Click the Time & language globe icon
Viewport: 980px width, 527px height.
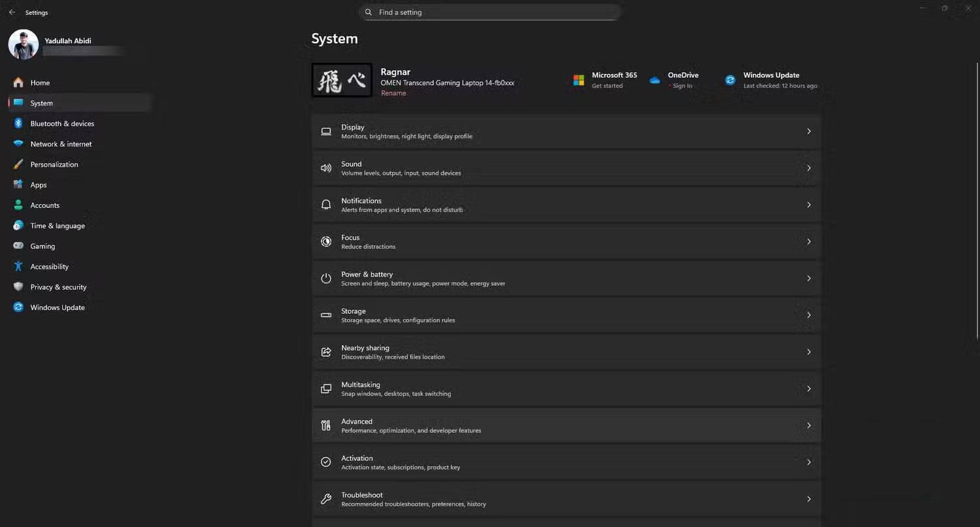pos(18,226)
